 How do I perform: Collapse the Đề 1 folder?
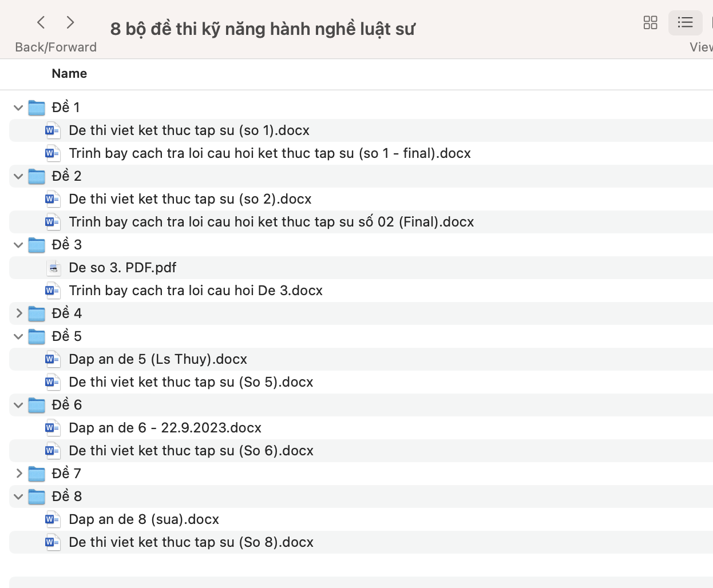tap(18, 108)
